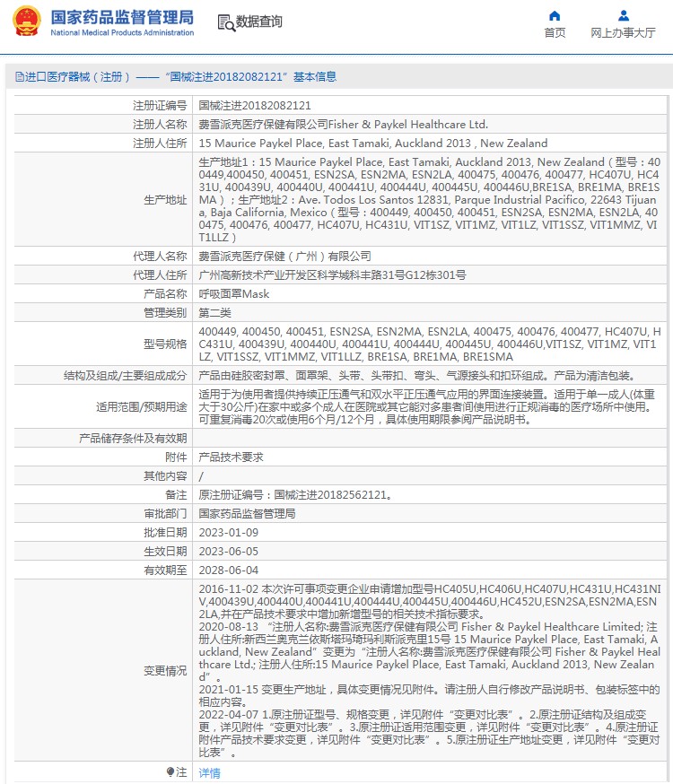Click the 国家药品监督管理局 approval department value
This screenshot has width=673, height=784.
(247, 513)
